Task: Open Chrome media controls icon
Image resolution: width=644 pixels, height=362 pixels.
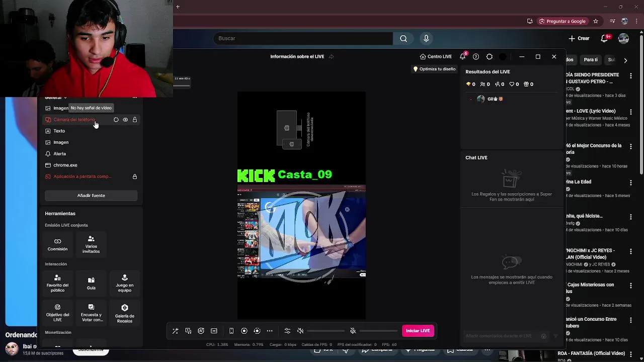Action: 612,21
